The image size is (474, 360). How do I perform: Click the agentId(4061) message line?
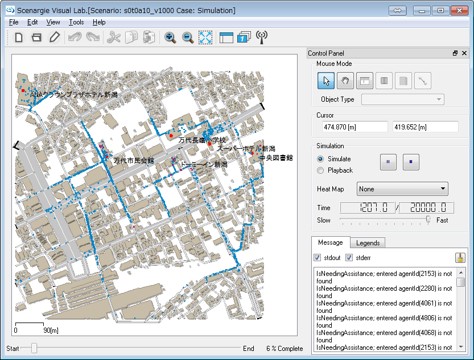pyautogui.click(x=384, y=307)
